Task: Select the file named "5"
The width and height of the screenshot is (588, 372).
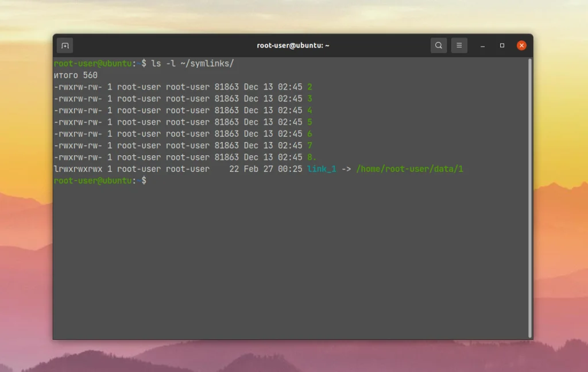Action: [310, 122]
